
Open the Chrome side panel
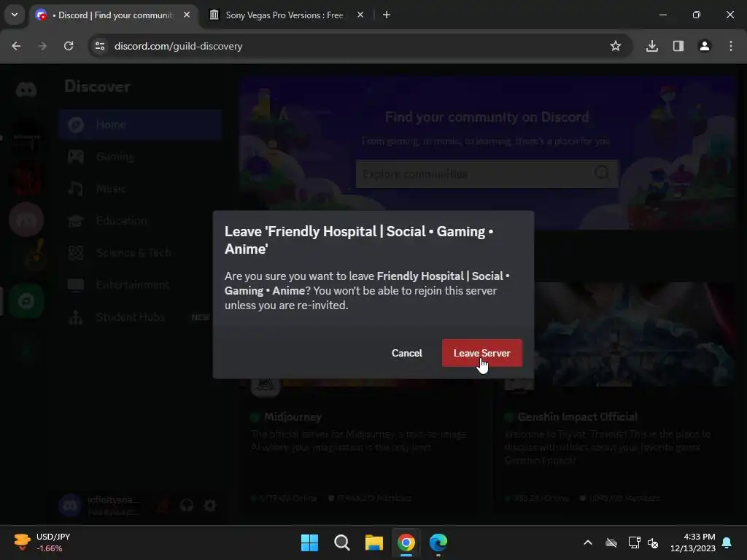coord(678,46)
